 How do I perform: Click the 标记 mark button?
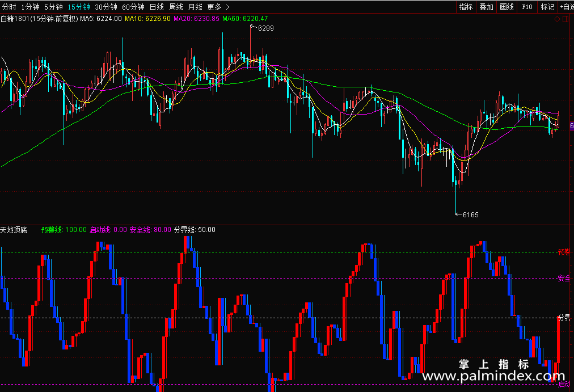tap(548, 7)
